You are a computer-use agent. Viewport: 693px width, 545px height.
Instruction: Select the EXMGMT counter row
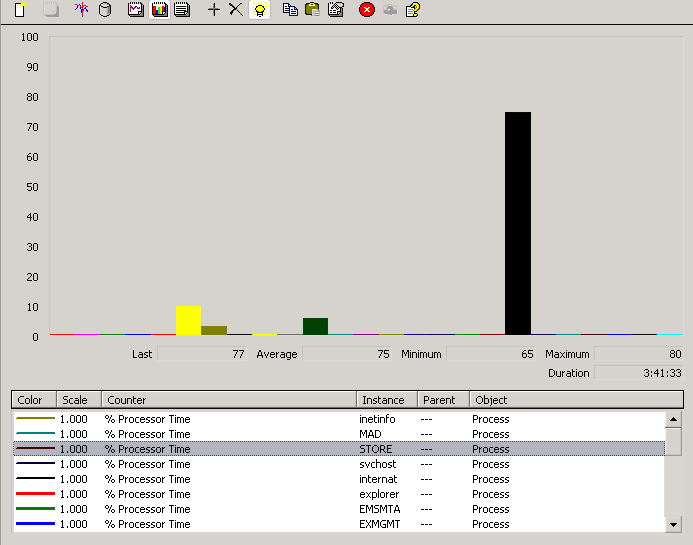(339, 524)
